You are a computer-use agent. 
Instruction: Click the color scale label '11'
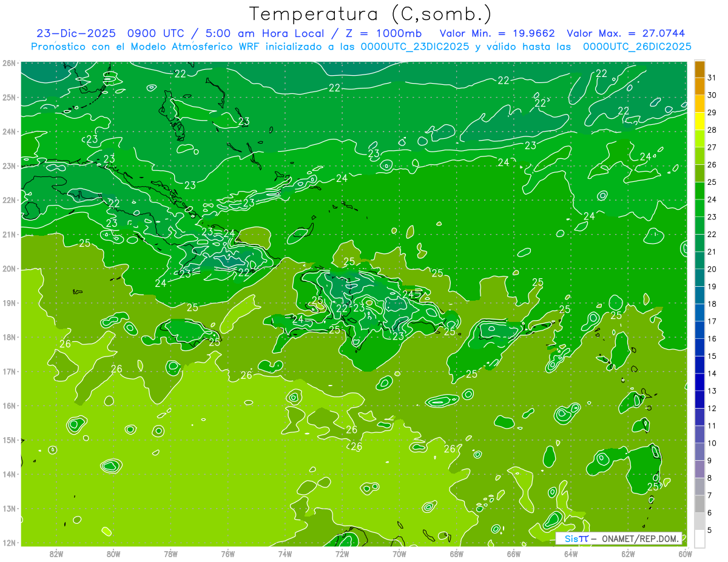(x=712, y=426)
